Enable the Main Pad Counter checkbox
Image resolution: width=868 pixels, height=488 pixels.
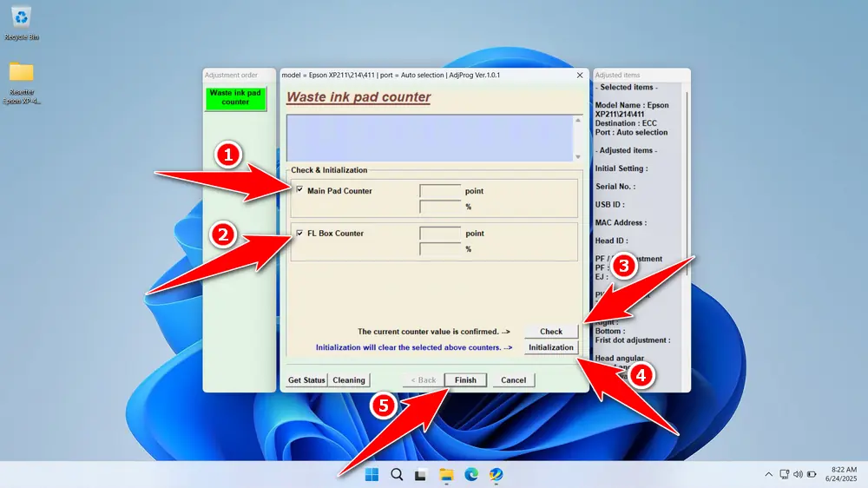[299, 189]
